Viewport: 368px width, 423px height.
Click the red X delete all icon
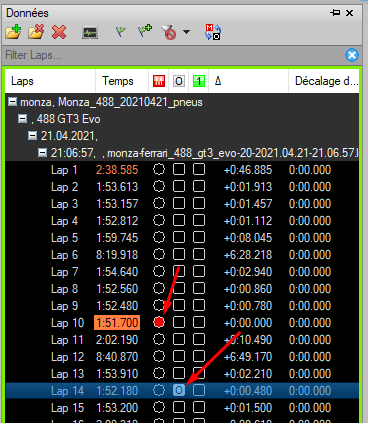coord(59,33)
